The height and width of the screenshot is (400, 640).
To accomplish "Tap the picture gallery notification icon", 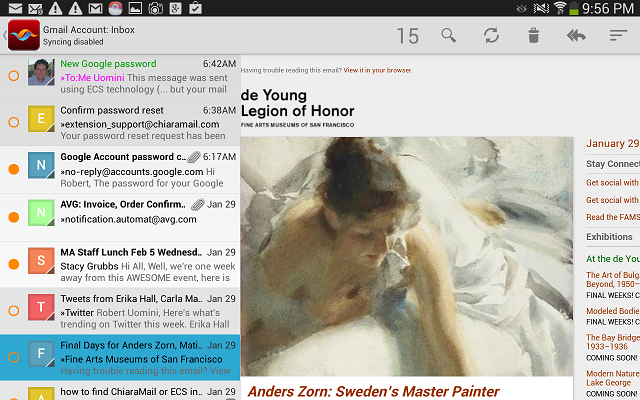I will [x=135, y=8].
